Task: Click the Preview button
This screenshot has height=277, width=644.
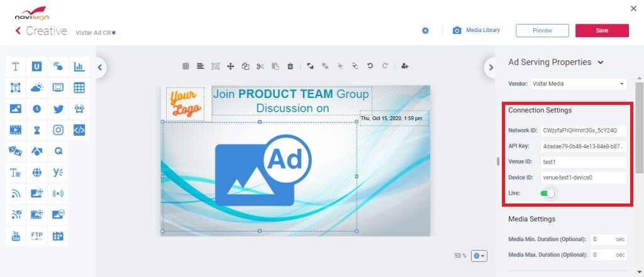Action: pyautogui.click(x=542, y=30)
